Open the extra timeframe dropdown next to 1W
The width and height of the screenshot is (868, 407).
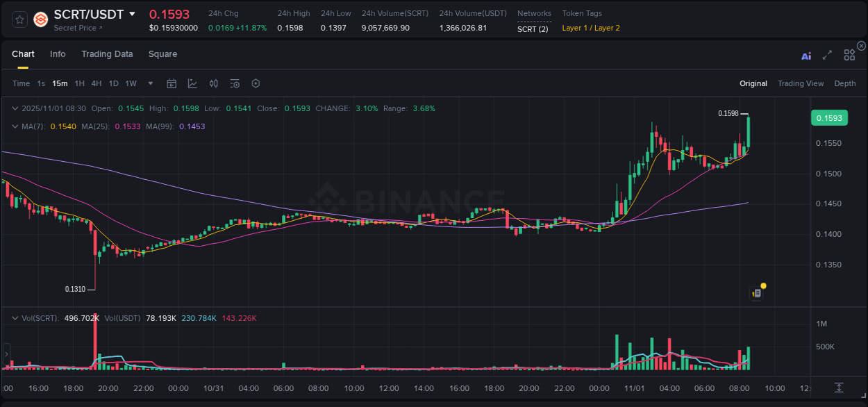pos(149,83)
